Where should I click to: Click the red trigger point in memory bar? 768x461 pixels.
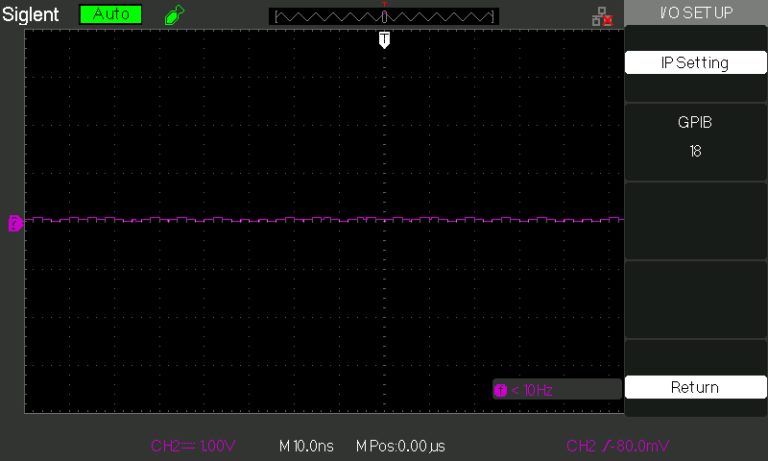(384, 5)
